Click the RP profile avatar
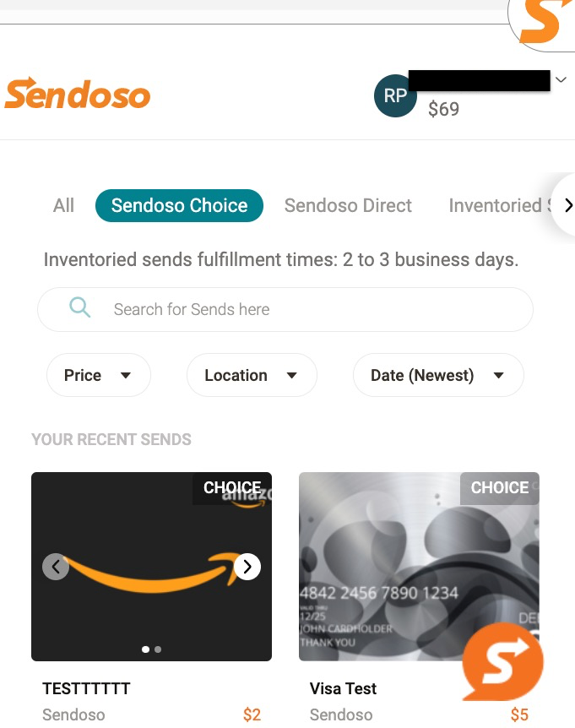575x728 pixels. pos(395,95)
